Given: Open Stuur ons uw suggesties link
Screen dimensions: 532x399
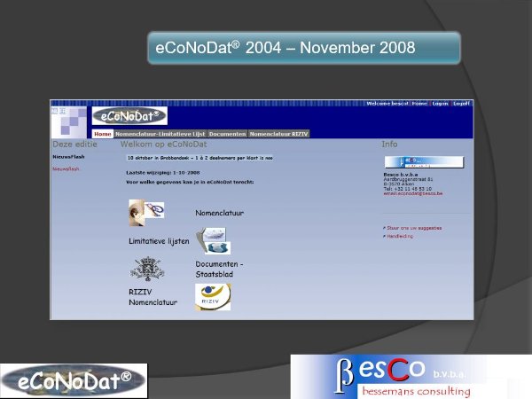Looking at the screenshot, I should pyautogui.click(x=414, y=228).
